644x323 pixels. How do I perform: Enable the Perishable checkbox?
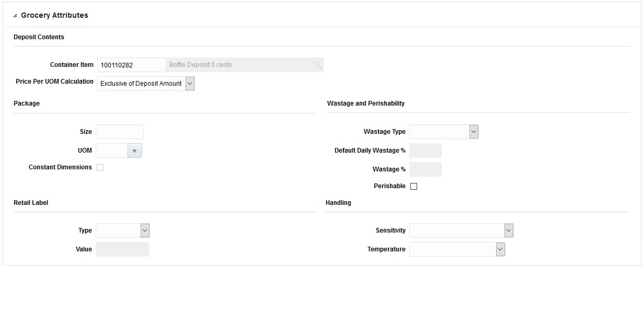pos(414,186)
